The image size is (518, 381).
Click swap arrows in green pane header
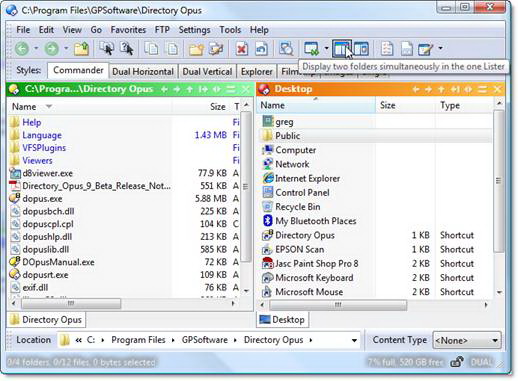pos(217,89)
